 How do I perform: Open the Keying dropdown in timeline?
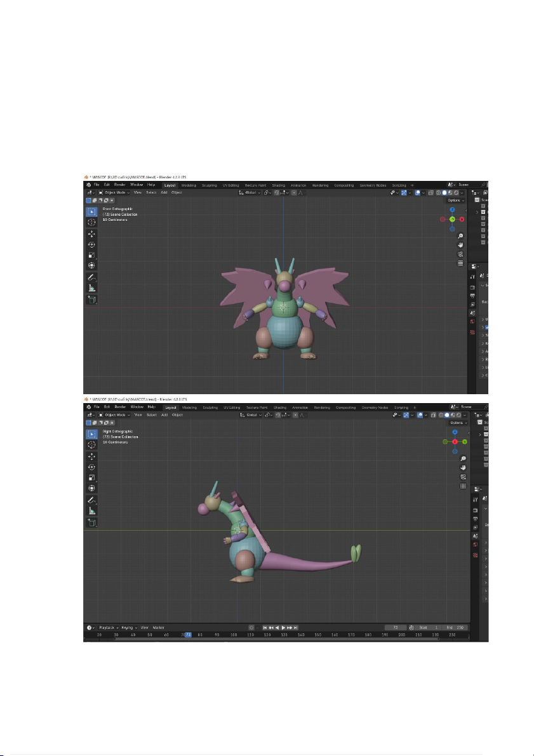130,628
